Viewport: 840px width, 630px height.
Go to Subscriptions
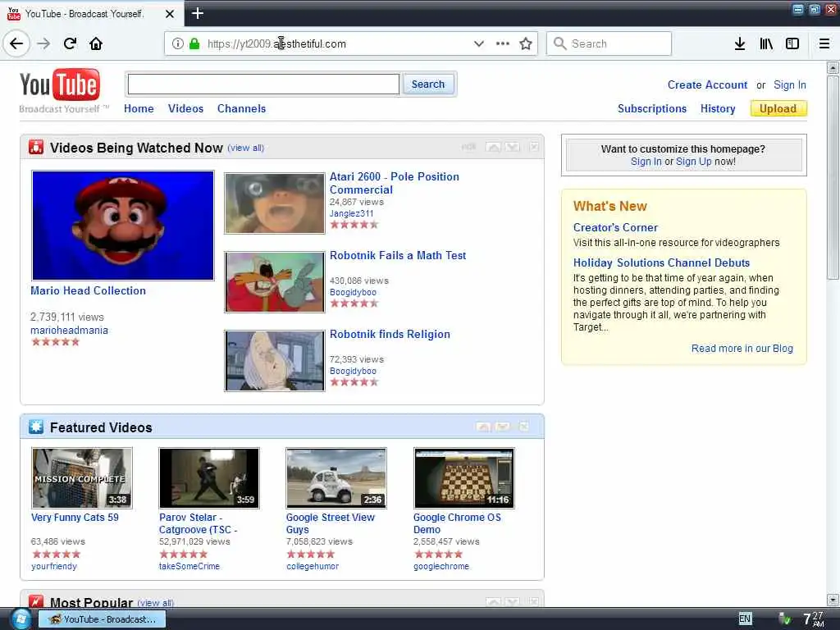click(652, 108)
